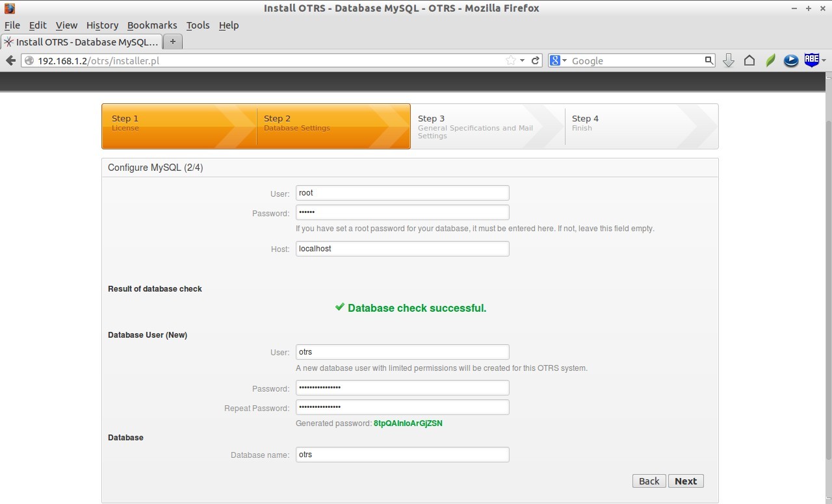Click the Database User (New) heading

pyautogui.click(x=148, y=335)
